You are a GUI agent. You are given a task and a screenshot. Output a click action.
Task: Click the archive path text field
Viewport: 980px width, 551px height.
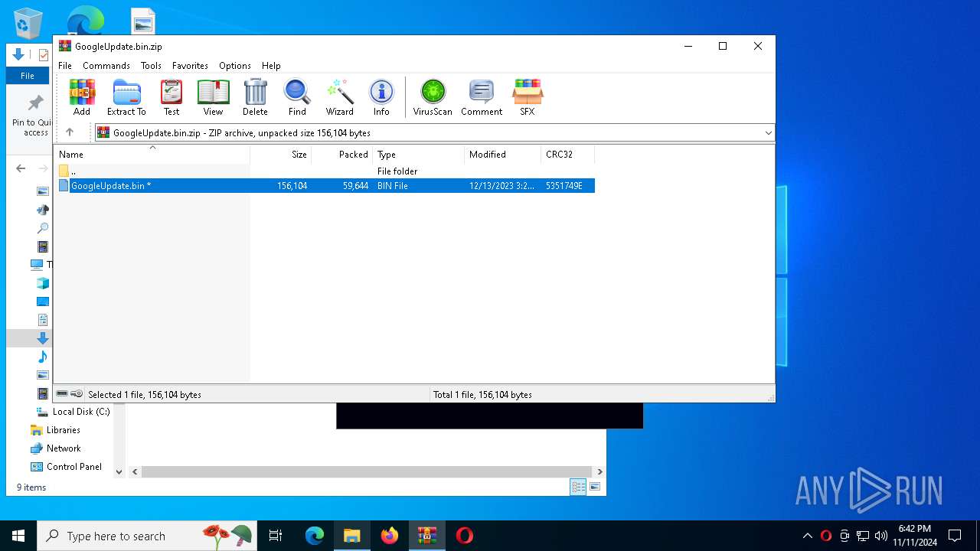click(436, 133)
